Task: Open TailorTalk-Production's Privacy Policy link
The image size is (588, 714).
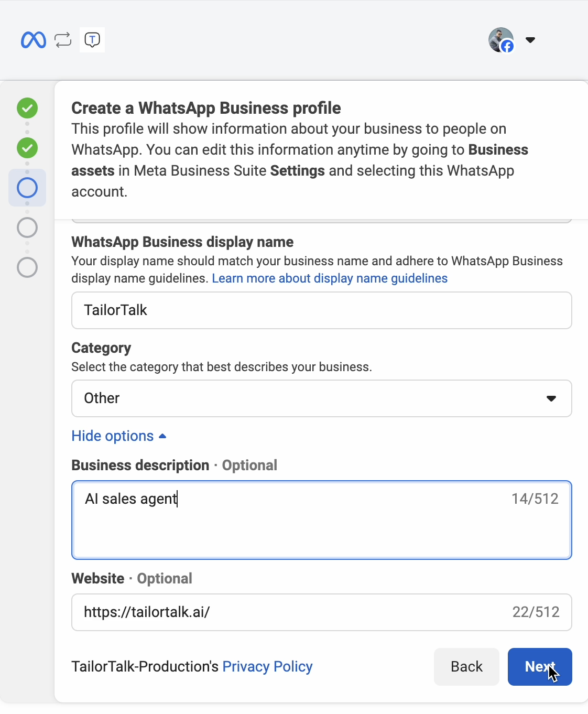Action: pyautogui.click(x=267, y=666)
